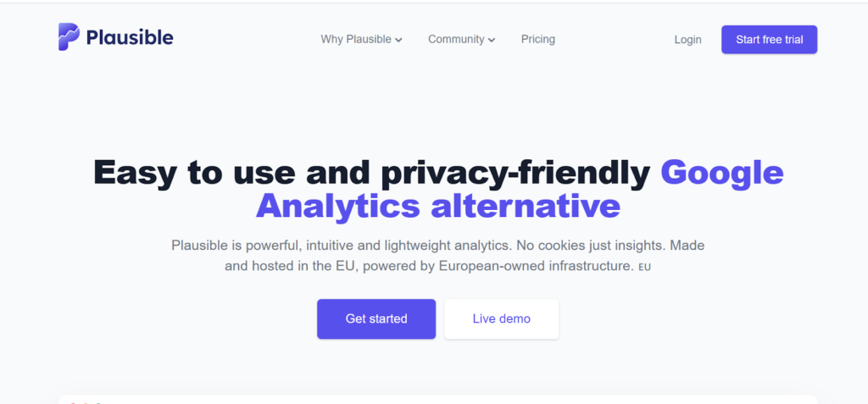This screenshot has height=404, width=868.
Task: Click the Plausible logo icon
Action: (x=70, y=36)
